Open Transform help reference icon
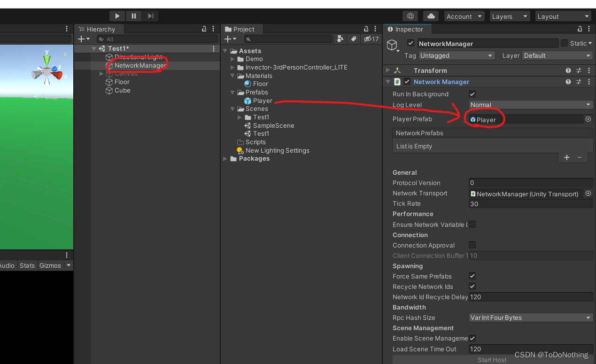This screenshot has width=596, height=364. [568, 70]
